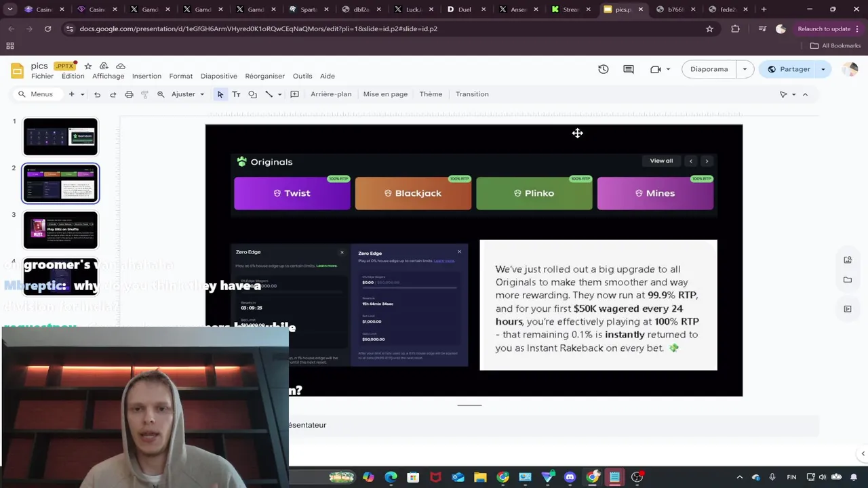Click the Transition button
The image size is (868, 488).
(x=472, y=94)
